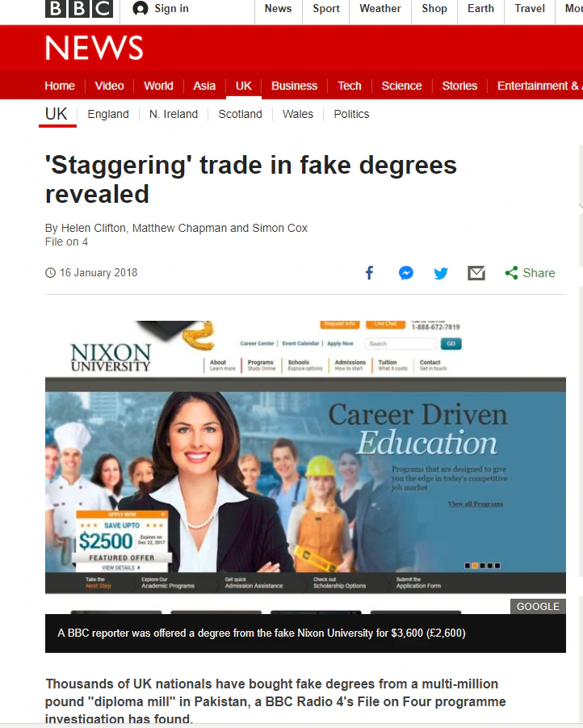Select the Scotland sub-section
The image size is (583, 728).
241,114
